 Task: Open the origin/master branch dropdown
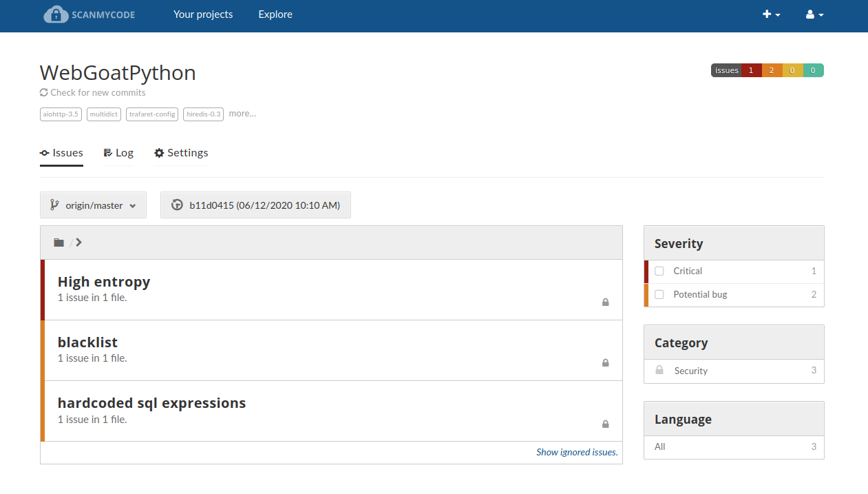coord(93,205)
